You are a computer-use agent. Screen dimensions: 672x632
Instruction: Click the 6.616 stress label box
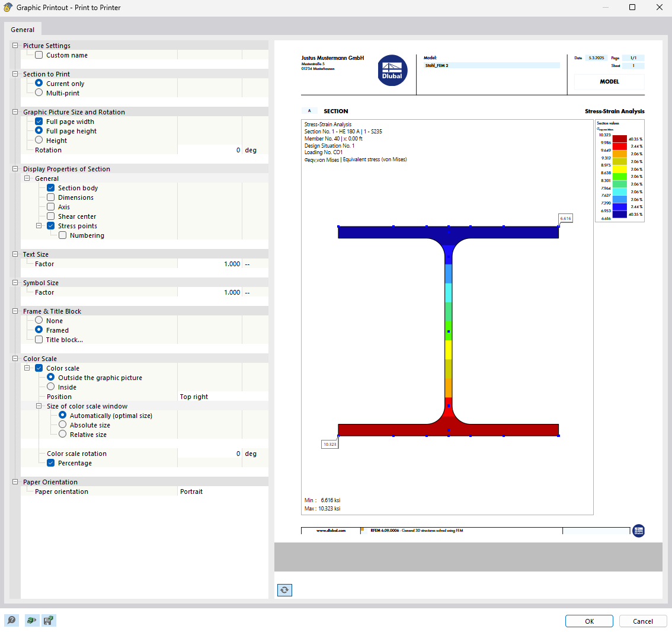566,218
